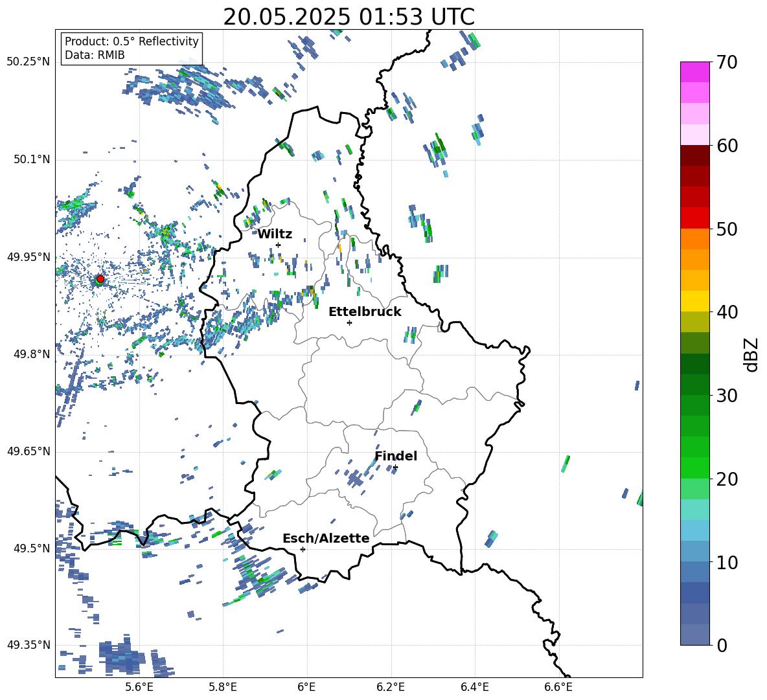Screen dimensions: 767x700
Task: Click the dark red colorbar segment below 60
Action: [x=694, y=155]
